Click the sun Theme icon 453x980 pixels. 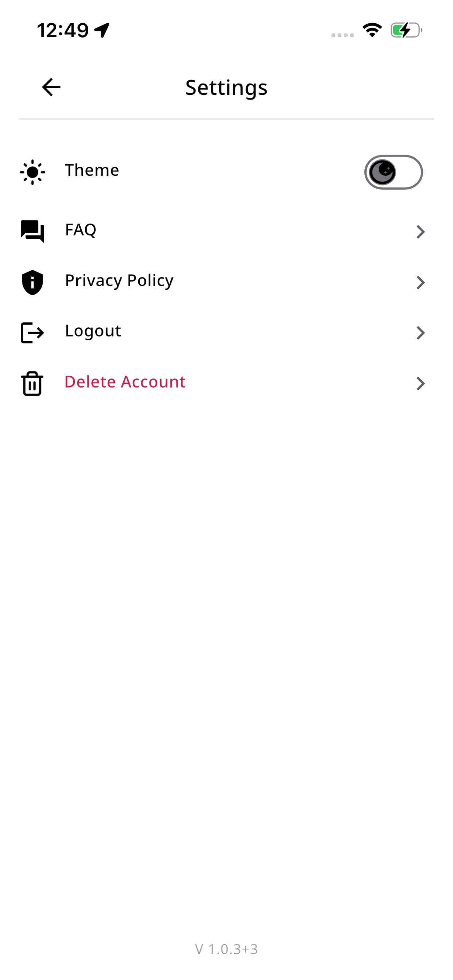pos(32,172)
